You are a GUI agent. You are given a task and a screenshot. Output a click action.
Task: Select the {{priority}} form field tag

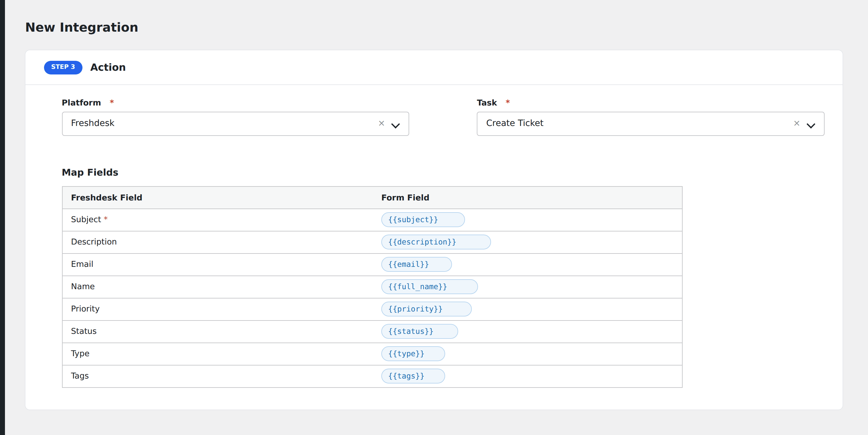(426, 309)
